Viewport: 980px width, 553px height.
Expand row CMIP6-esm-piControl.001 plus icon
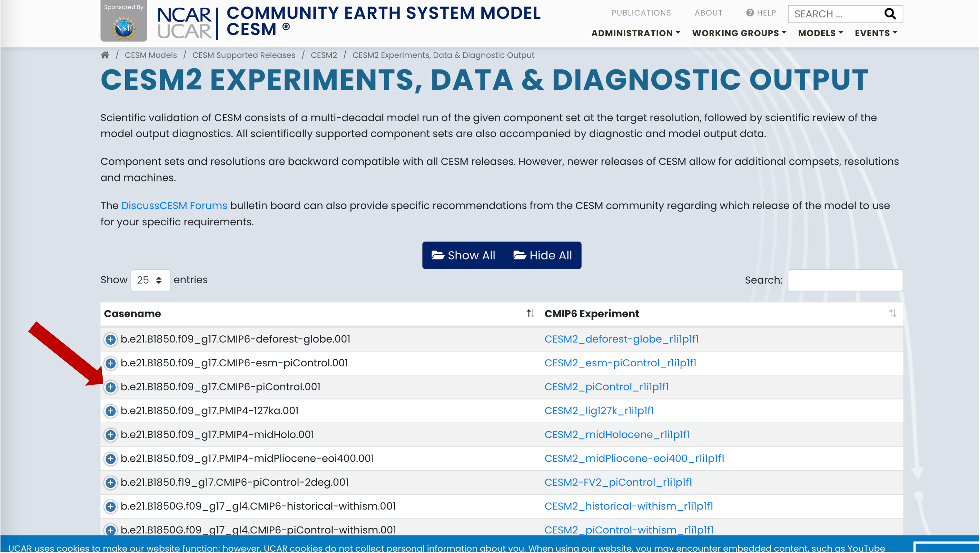click(111, 363)
